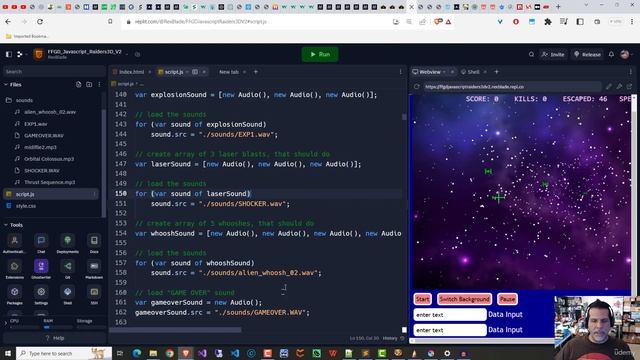Open style.css in file tree
Viewport: 640px width, 360px height.
(26, 206)
